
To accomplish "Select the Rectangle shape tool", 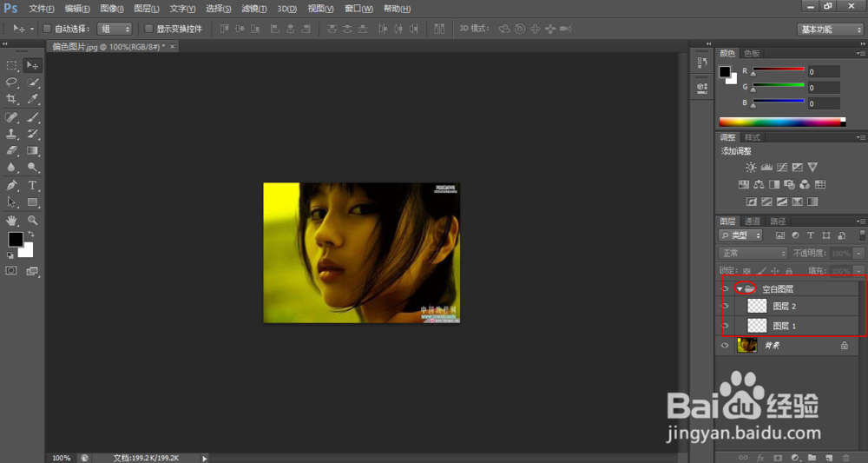I will click(32, 202).
